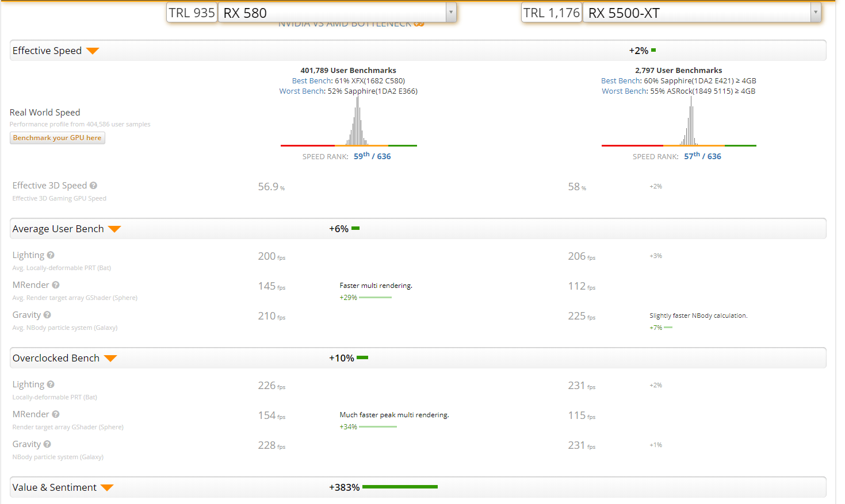Click help icon next to MRender under Average User Bench
The height and width of the screenshot is (504, 845).
pyautogui.click(x=56, y=285)
